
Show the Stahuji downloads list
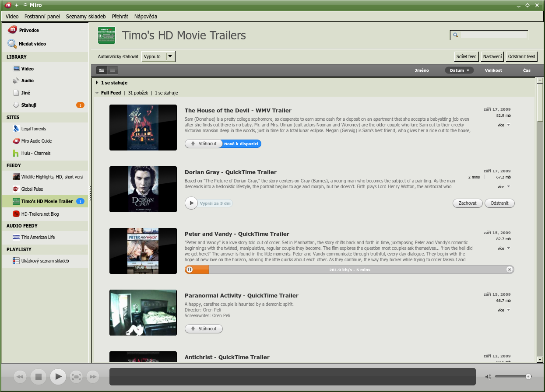tap(45, 105)
